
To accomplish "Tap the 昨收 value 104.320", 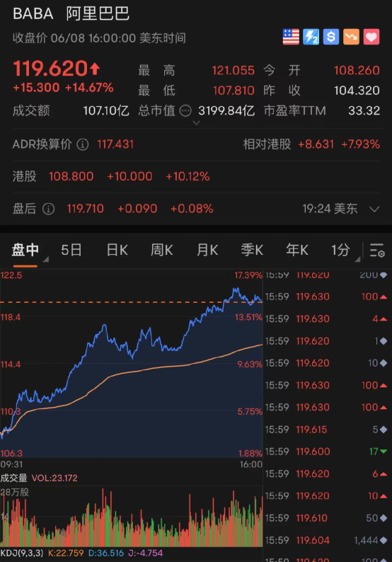I will pyautogui.click(x=357, y=91).
